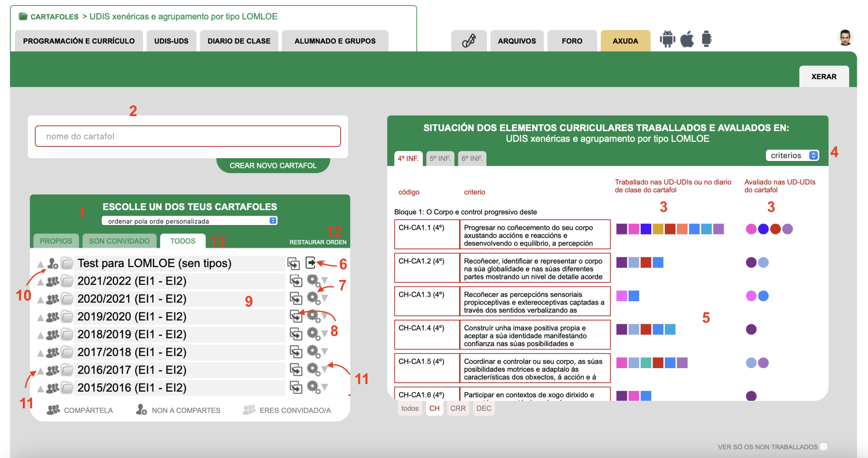Move 2017/2018 folder down with triangle

[x=325, y=351]
